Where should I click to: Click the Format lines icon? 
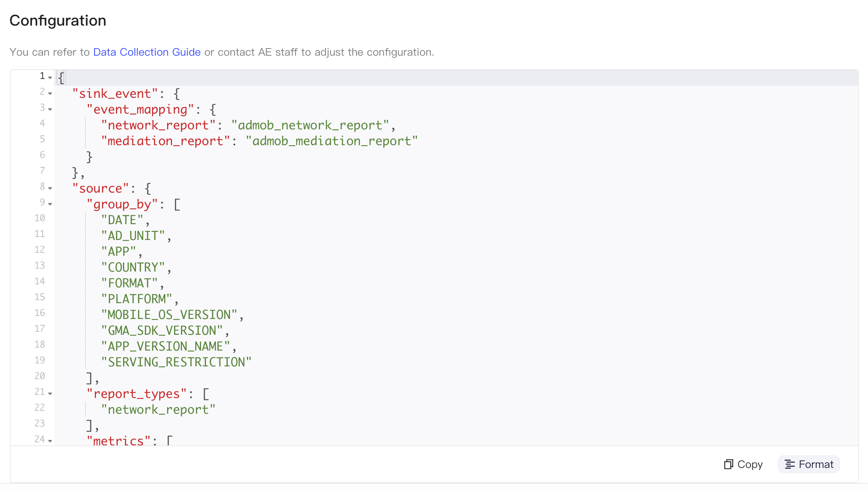(x=790, y=464)
